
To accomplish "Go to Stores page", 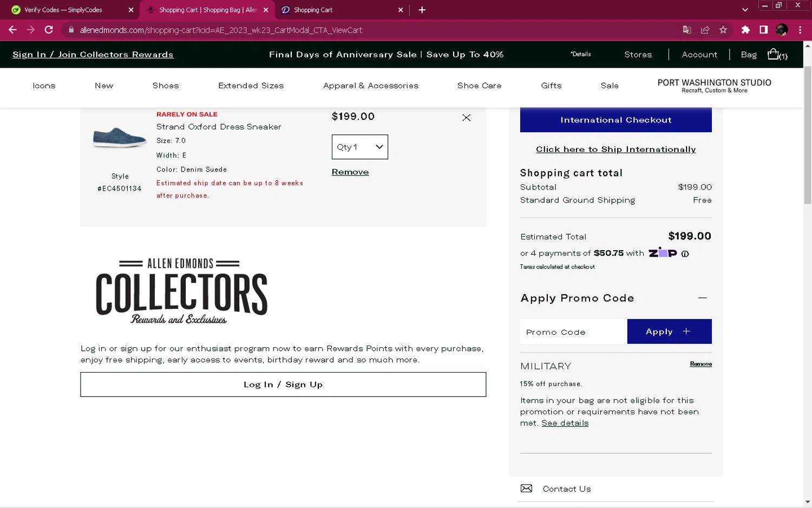I will click(638, 55).
